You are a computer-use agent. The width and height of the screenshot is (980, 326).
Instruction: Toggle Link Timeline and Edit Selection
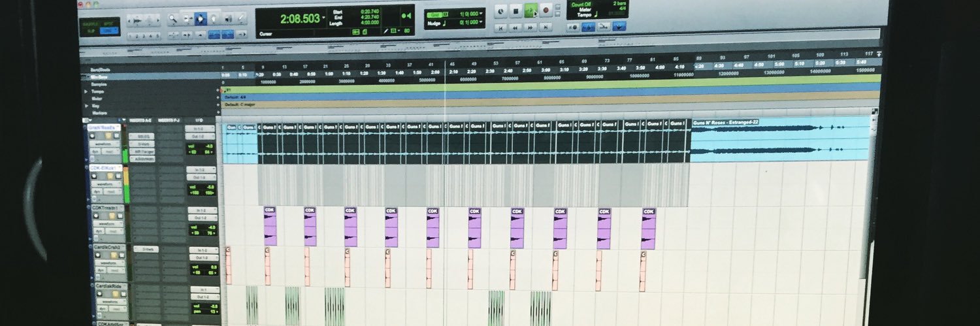(214, 34)
